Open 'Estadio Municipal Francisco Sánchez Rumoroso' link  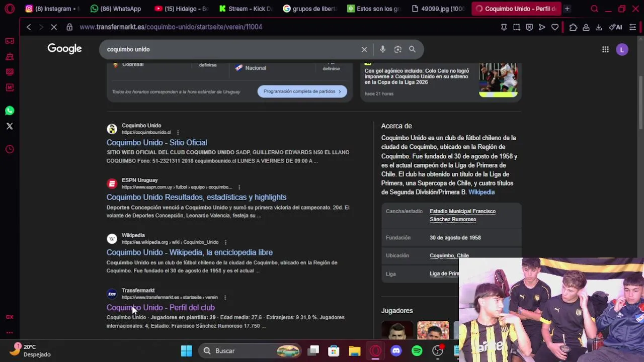tap(462, 215)
